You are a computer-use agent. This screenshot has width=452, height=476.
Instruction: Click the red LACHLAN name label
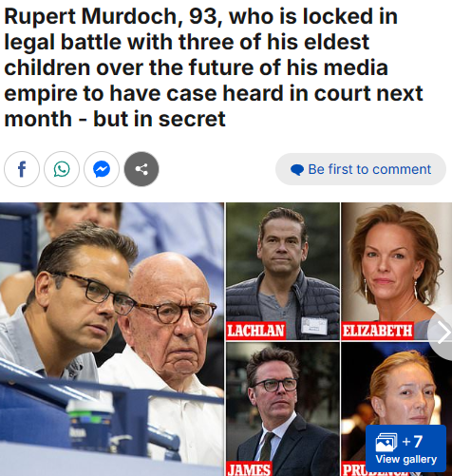[x=255, y=331]
